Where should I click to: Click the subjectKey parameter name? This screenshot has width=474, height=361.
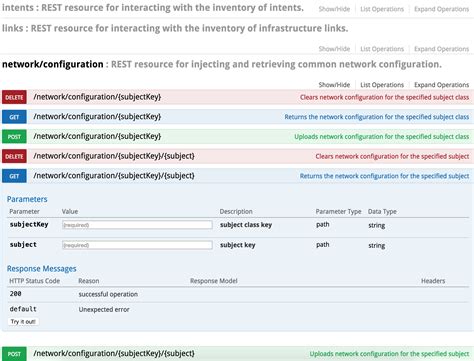point(29,224)
